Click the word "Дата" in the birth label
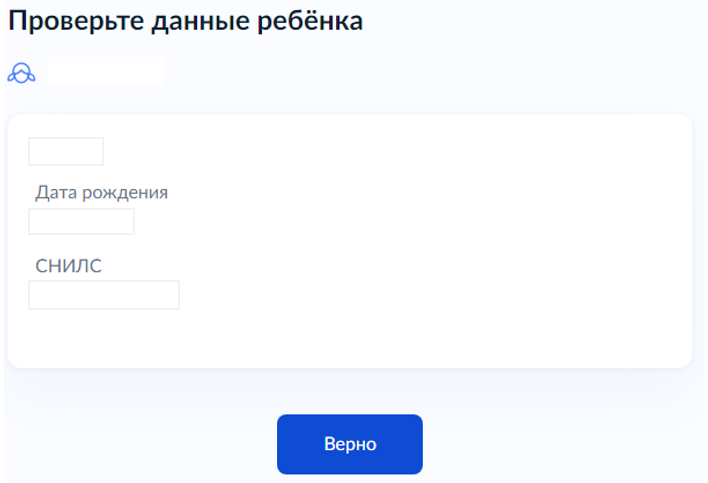Image resolution: width=708 pixels, height=483 pixels. [x=56, y=193]
